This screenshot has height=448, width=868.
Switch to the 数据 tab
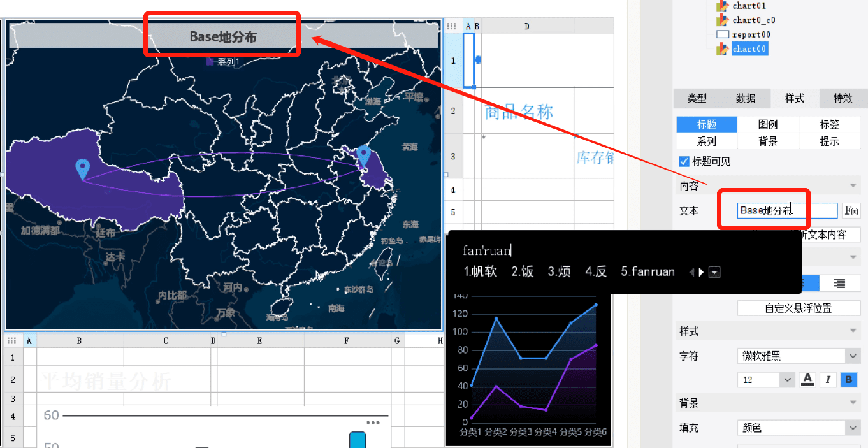click(x=746, y=98)
